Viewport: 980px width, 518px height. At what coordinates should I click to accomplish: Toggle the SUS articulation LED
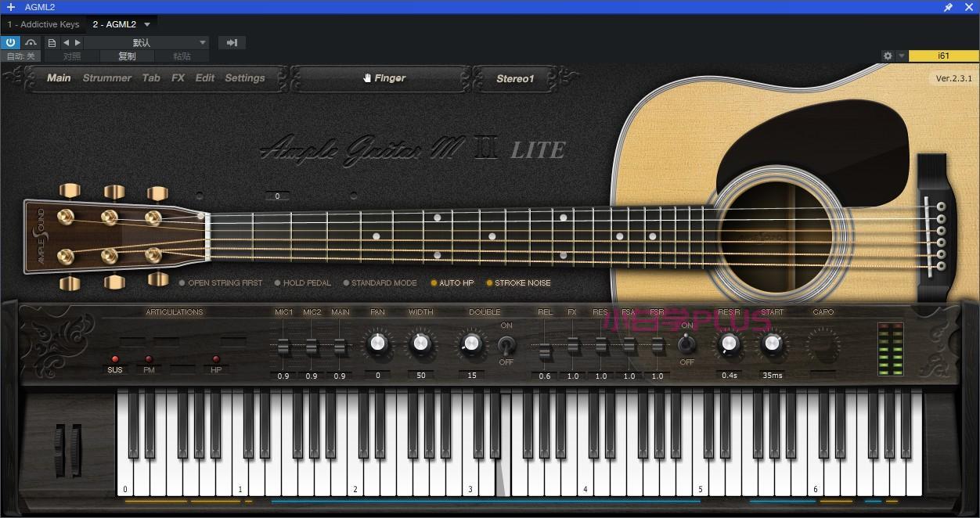tap(114, 360)
